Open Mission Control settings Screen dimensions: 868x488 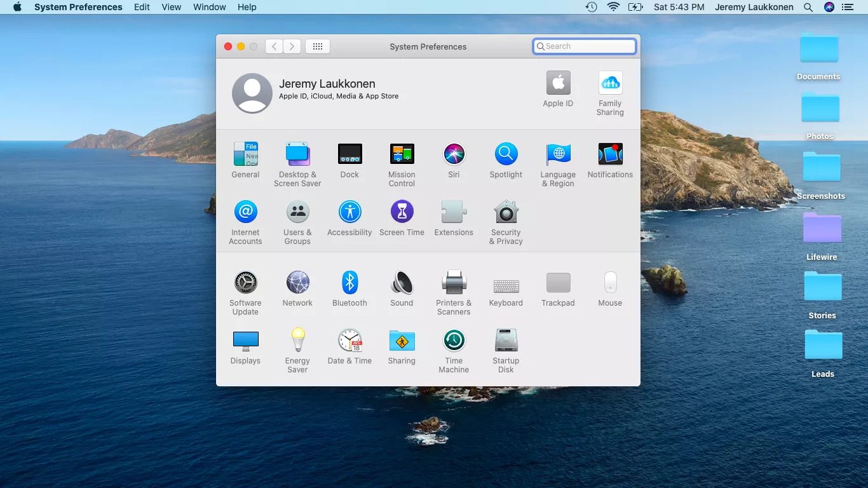pyautogui.click(x=402, y=154)
